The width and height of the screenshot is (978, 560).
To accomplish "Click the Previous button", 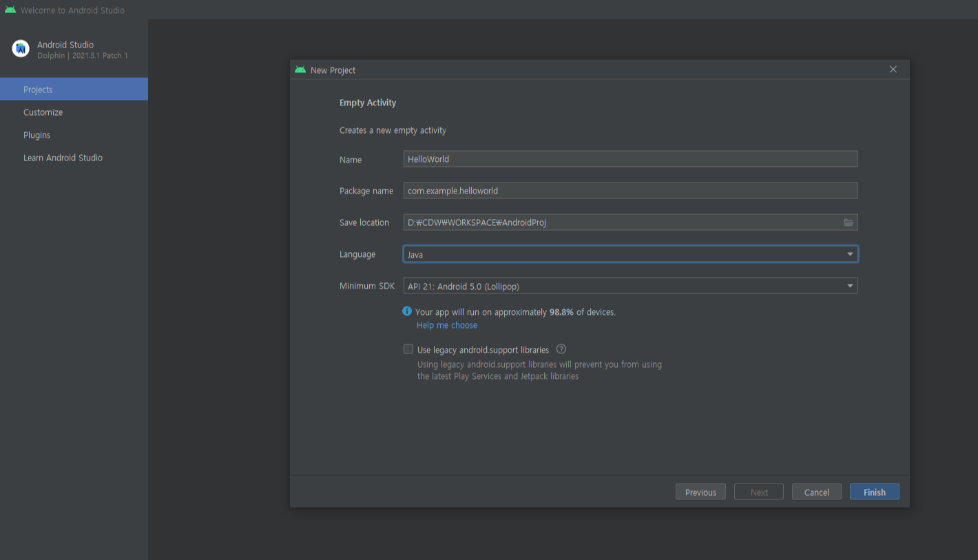I will (701, 492).
